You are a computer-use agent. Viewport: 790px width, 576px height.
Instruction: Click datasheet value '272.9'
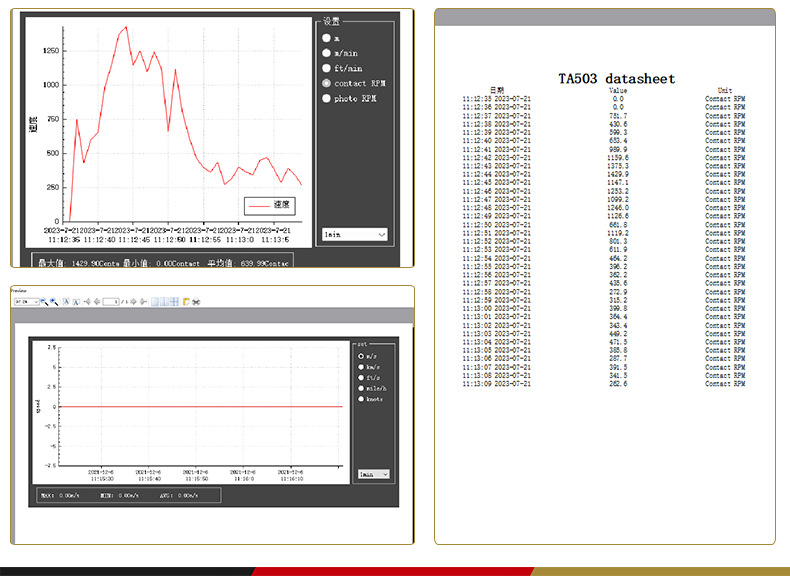tap(618, 292)
